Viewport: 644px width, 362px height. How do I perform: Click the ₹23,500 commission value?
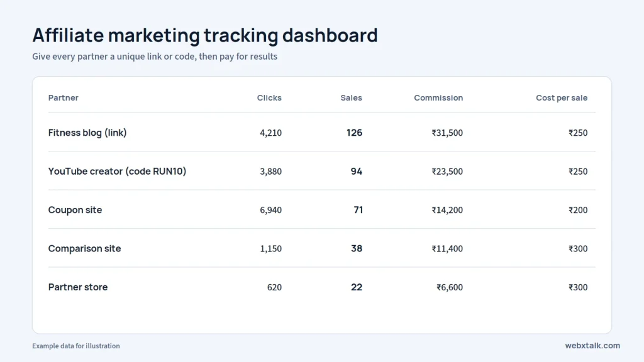click(447, 171)
